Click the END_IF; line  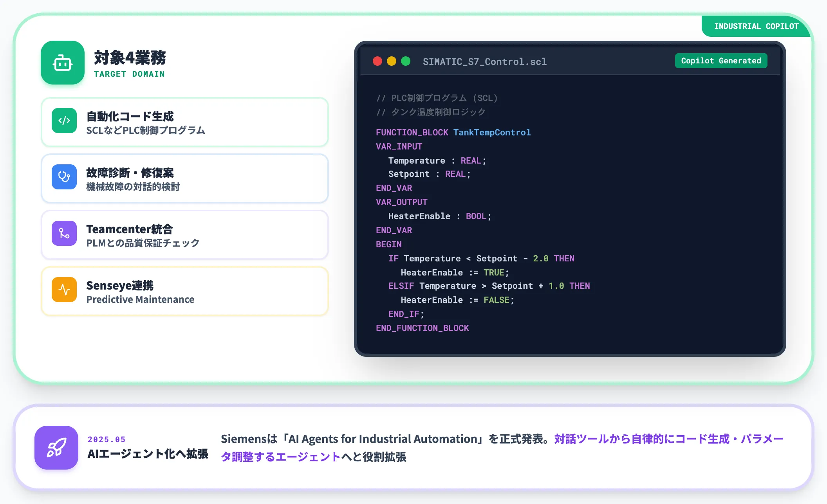pyautogui.click(x=406, y=314)
